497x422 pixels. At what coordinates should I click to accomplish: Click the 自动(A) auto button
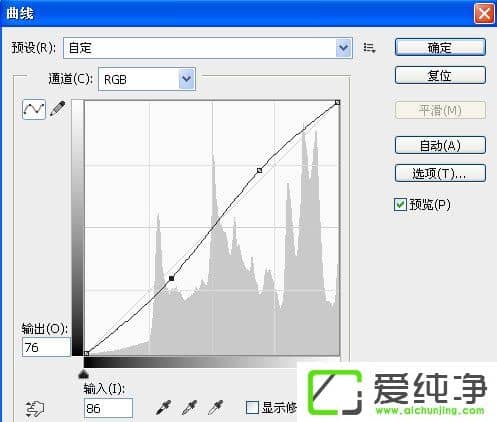click(x=440, y=145)
